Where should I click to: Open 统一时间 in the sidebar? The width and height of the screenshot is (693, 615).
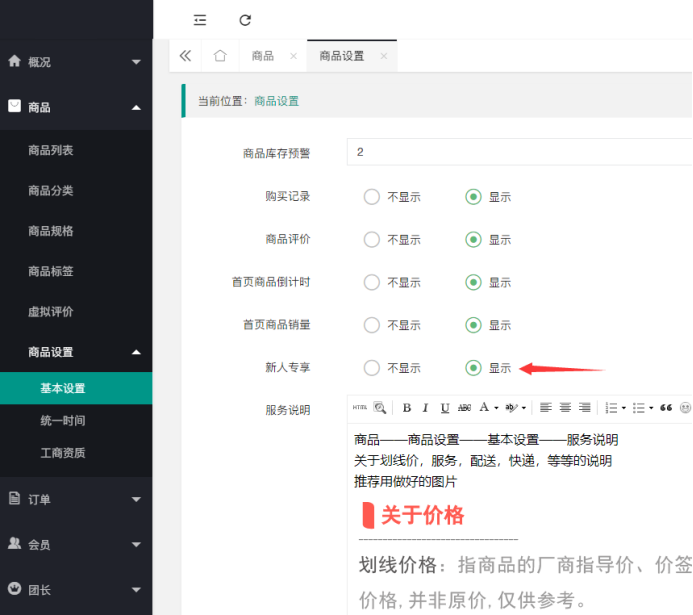62,421
